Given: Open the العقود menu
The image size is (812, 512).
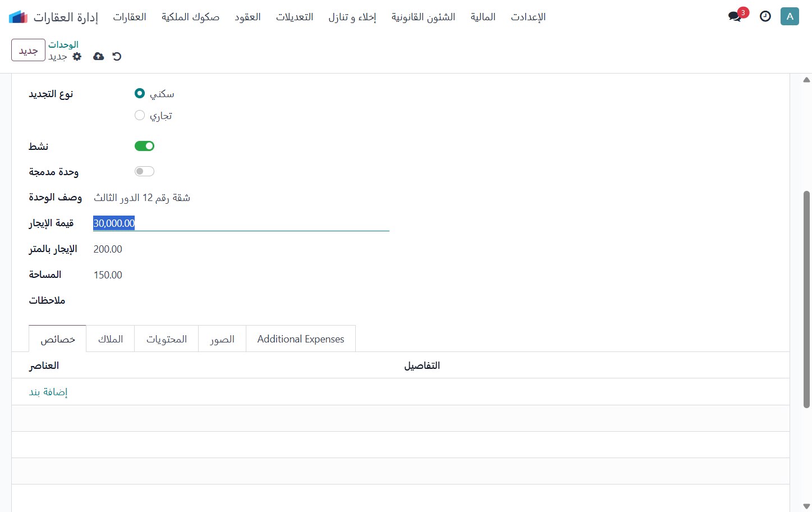Looking at the screenshot, I should click(247, 17).
